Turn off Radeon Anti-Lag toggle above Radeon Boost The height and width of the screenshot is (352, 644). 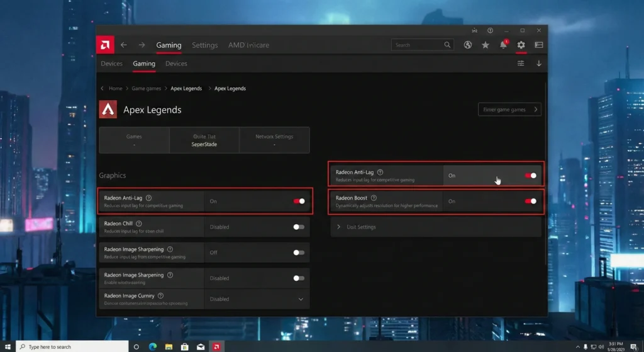[531, 176]
